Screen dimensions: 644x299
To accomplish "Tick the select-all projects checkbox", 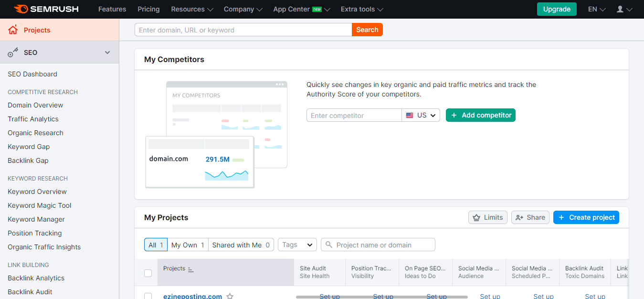I will [148, 273].
